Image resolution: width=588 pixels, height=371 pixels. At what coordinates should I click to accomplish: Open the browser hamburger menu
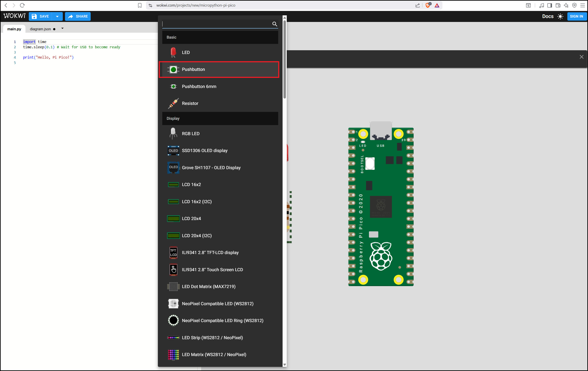pyautogui.click(x=582, y=5)
